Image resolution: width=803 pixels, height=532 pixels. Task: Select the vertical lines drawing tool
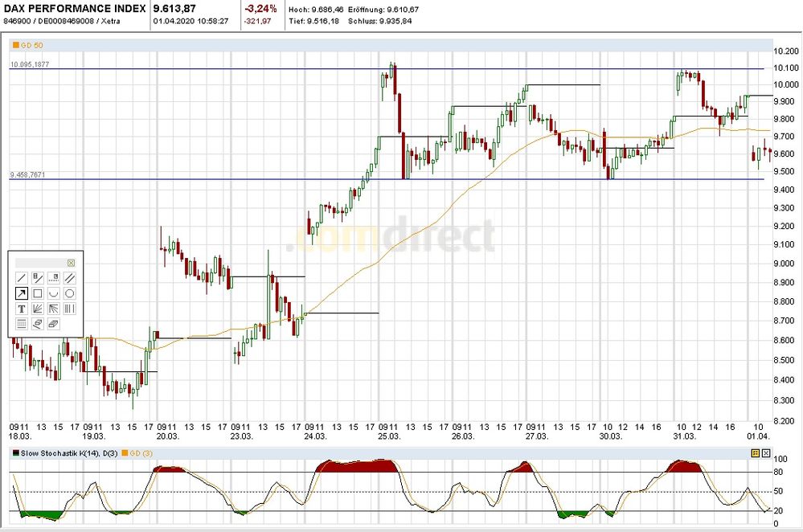[x=71, y=309]
